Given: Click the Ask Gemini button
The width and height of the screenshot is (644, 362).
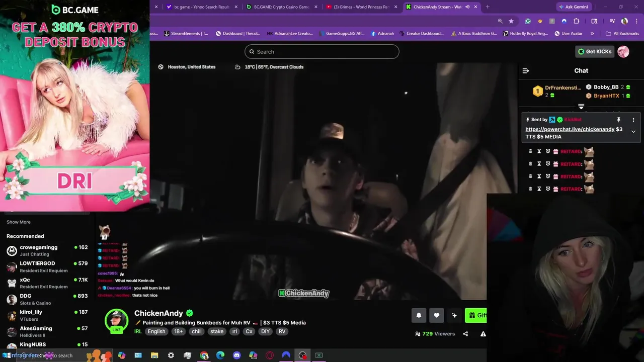Looking at the screenshot, I should point(574,7).
